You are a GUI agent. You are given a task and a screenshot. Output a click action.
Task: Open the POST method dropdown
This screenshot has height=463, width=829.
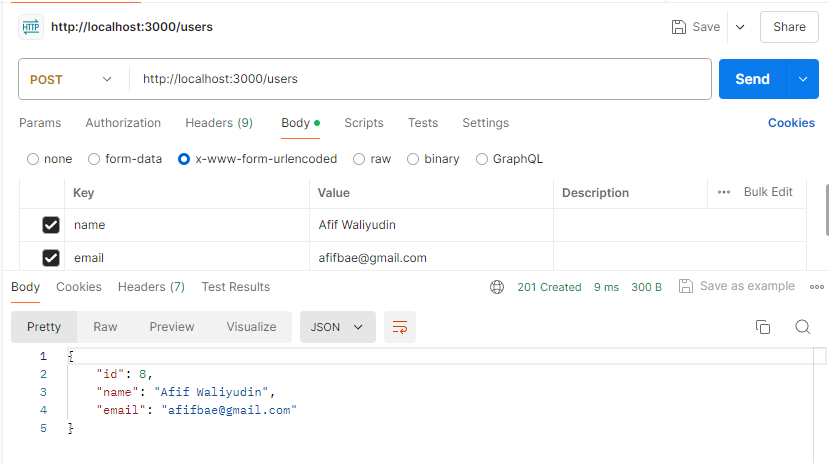coord(70,79)
